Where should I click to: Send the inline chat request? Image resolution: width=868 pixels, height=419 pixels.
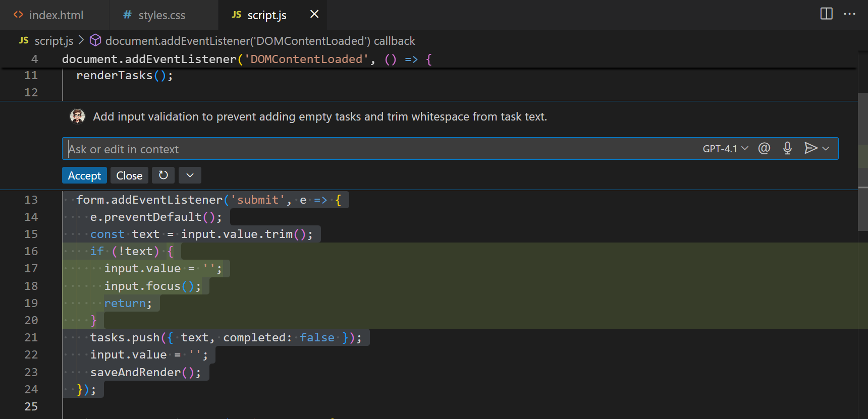(810, 148)
